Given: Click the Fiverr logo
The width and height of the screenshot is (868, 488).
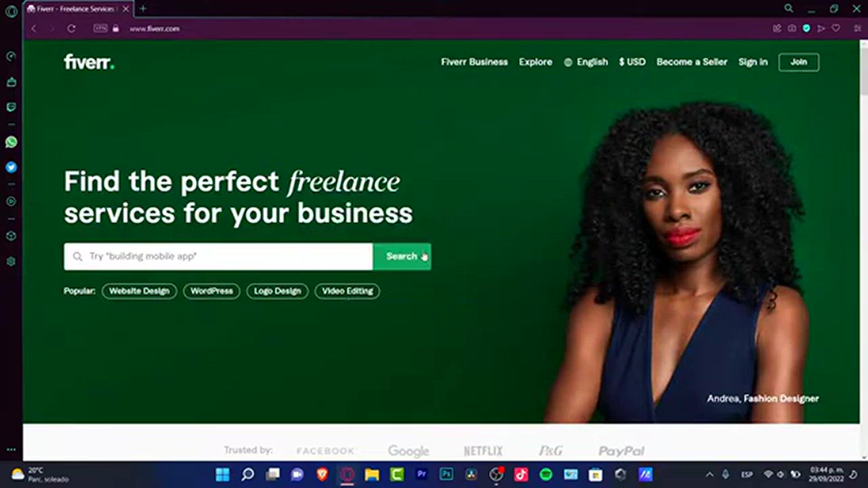Looking at the screenshot, I should click(89, 62).
